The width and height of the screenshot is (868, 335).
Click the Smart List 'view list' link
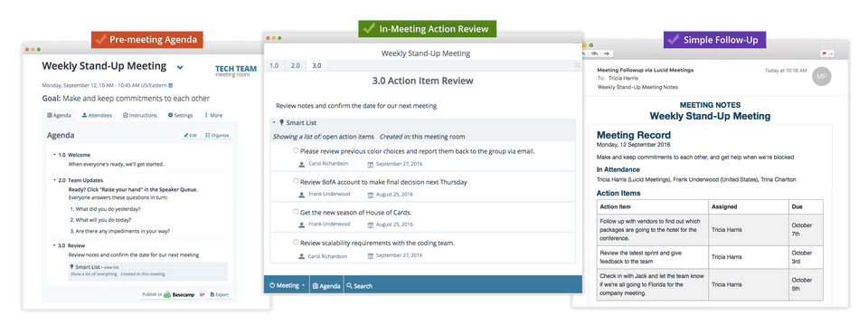(111, 267)
